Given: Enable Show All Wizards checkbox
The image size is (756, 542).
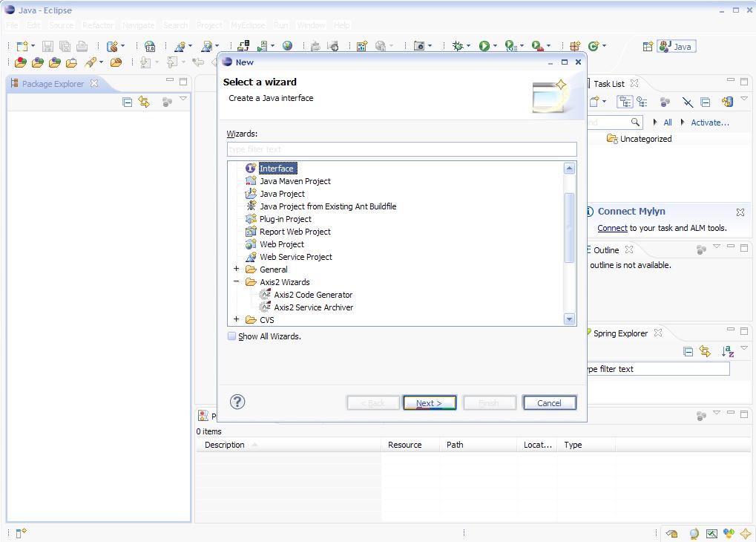Looking at the screenshot, I should click(x=232, y=336).
